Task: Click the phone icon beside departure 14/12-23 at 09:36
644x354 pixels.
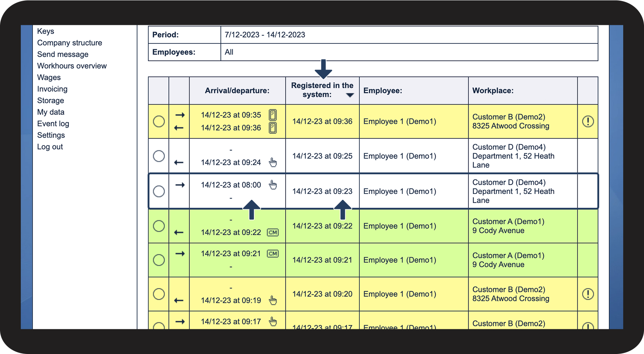Action: tap(273, 128)
